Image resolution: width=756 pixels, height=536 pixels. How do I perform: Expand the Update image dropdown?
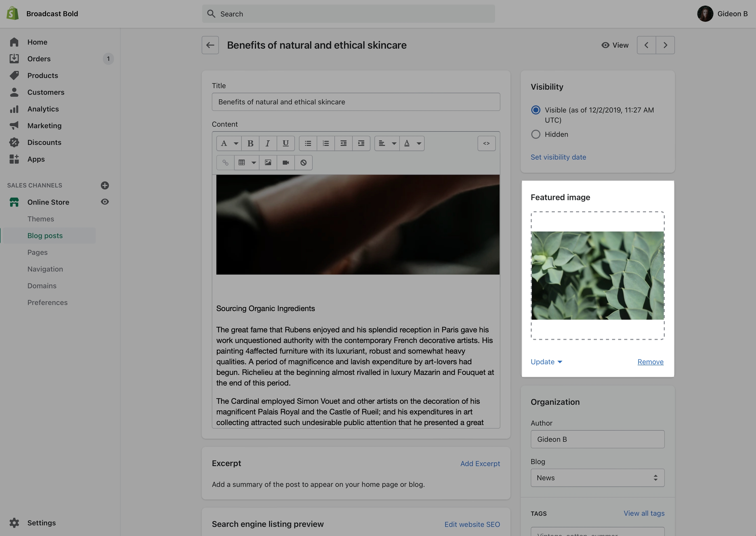[x=546, y=362]
